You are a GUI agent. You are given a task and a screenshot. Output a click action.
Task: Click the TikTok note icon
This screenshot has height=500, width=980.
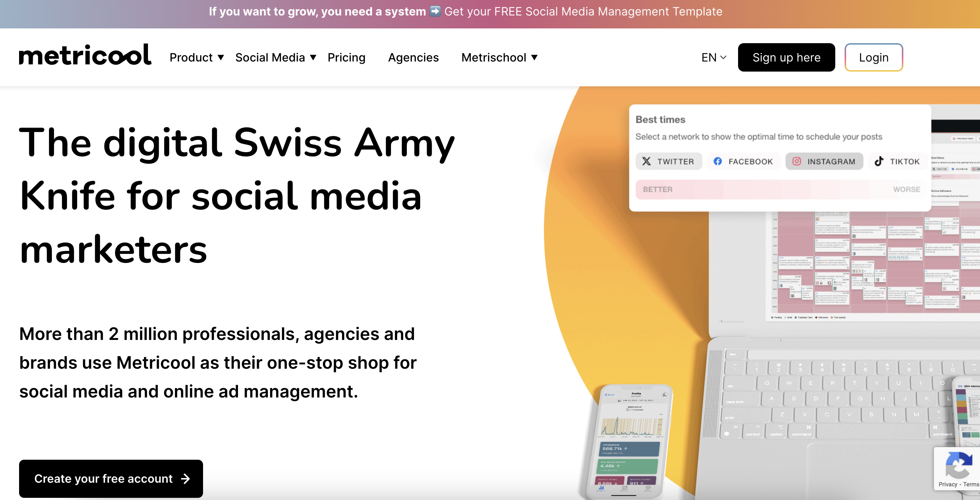879,161
